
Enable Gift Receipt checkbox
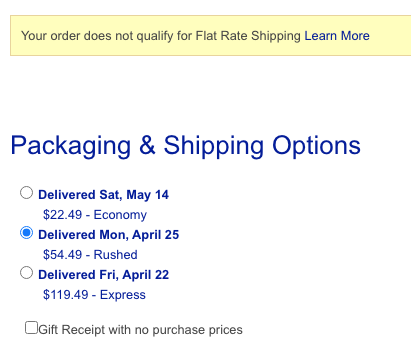point(31,328)
